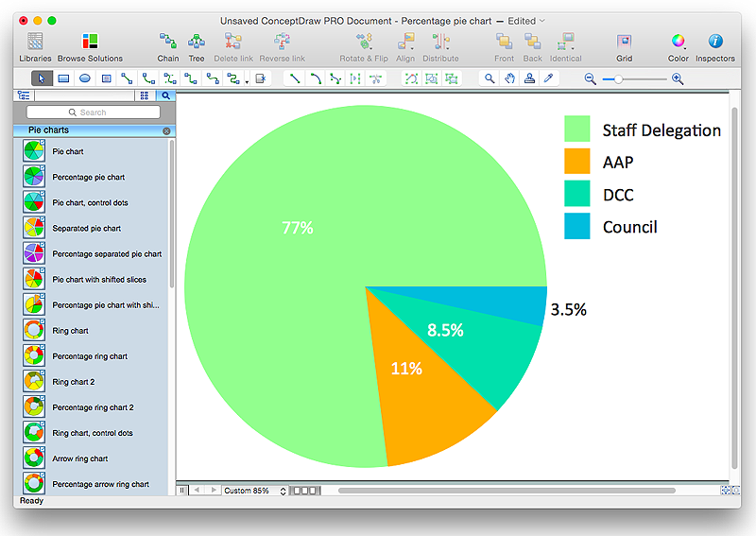Select the arc connector tool
This screenshot has height=536, width=756.
click(148, 78)
